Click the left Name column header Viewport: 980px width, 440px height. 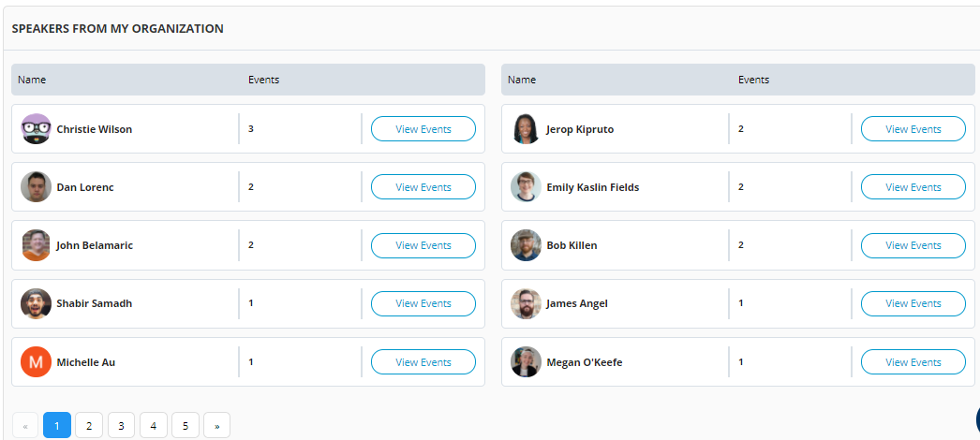[32, 80]
